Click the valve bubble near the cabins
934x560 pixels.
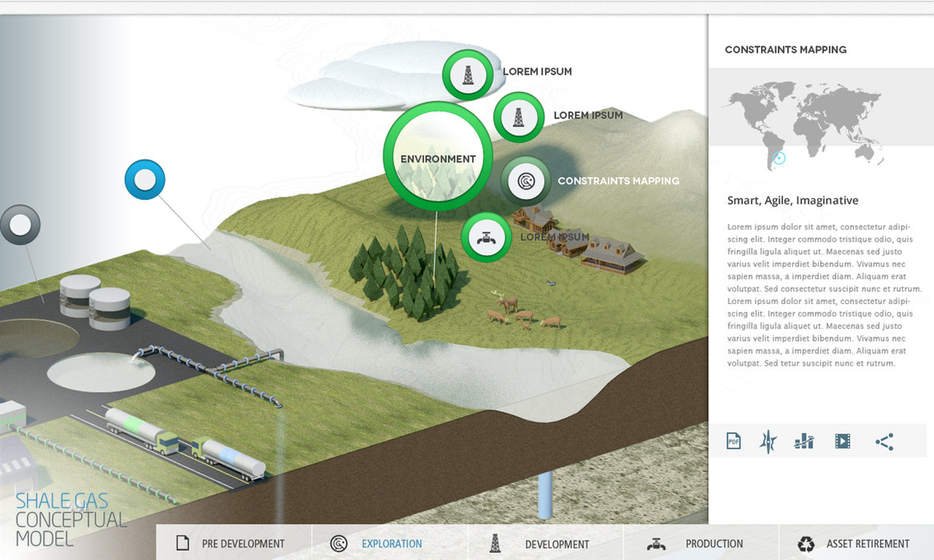tap(486, 238)
